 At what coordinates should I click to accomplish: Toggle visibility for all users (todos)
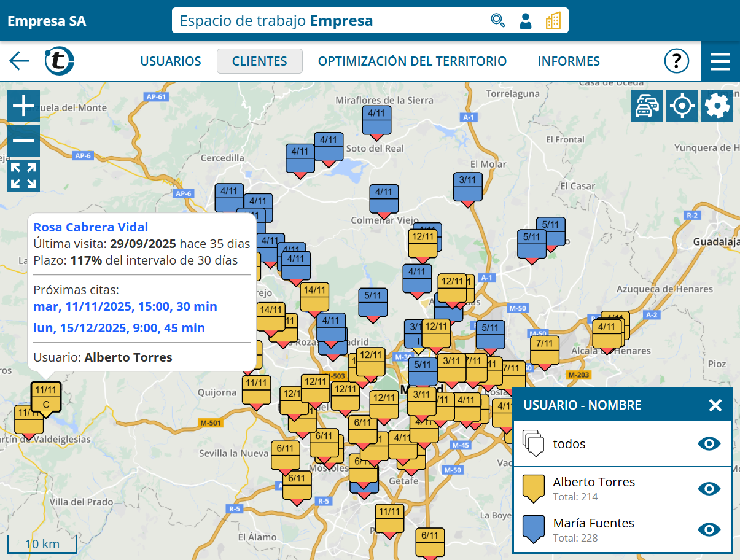click(709, 444)
